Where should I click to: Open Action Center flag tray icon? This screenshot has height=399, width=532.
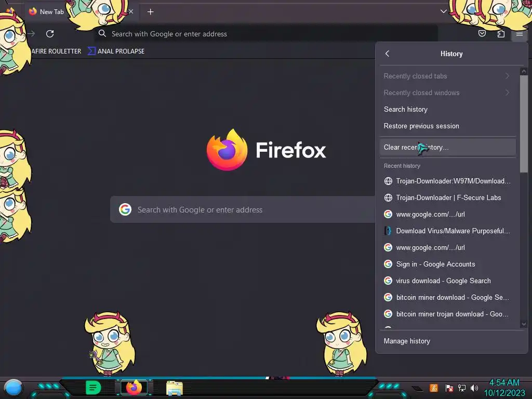point(449,388)
